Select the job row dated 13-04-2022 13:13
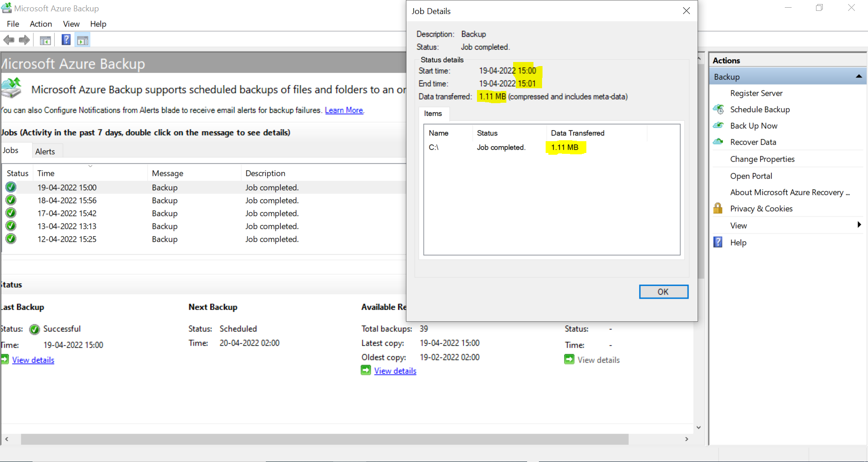This screenshot has width=868, height=462. click(204, 226)
